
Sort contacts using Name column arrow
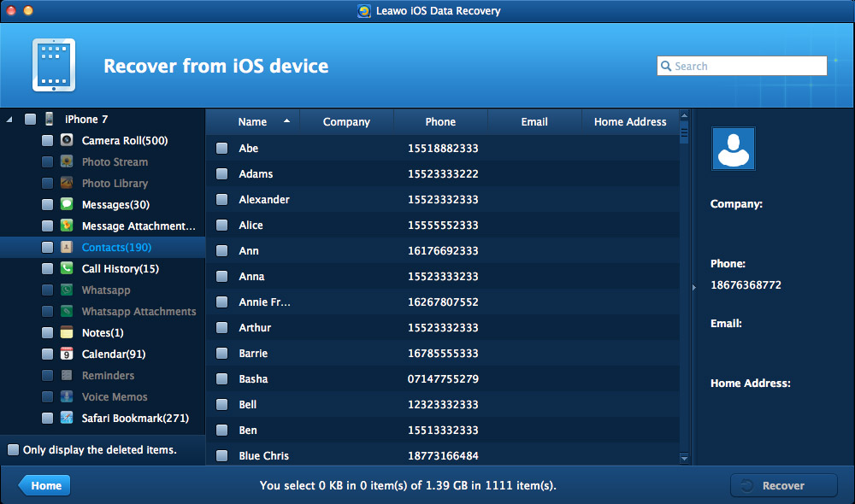tap(286, 122)
